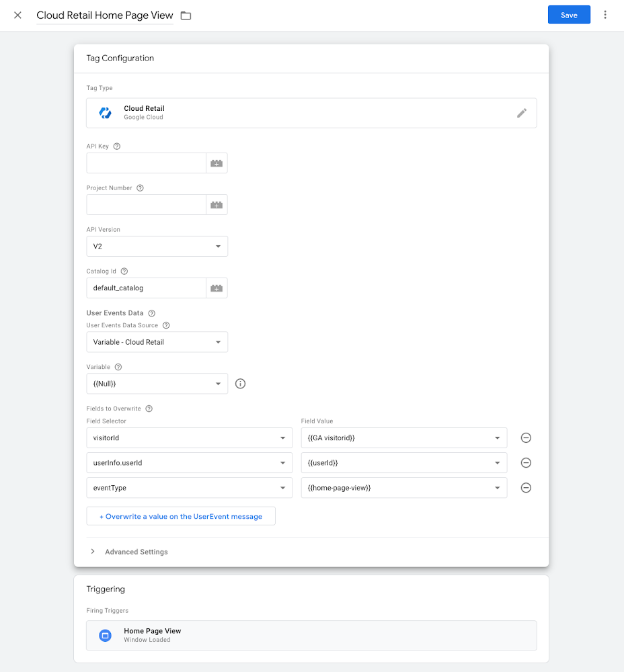Viewport: 624px width, 672px height.
Task: Open the API Version V2 dropdown
Action: [x=157, y=247]
